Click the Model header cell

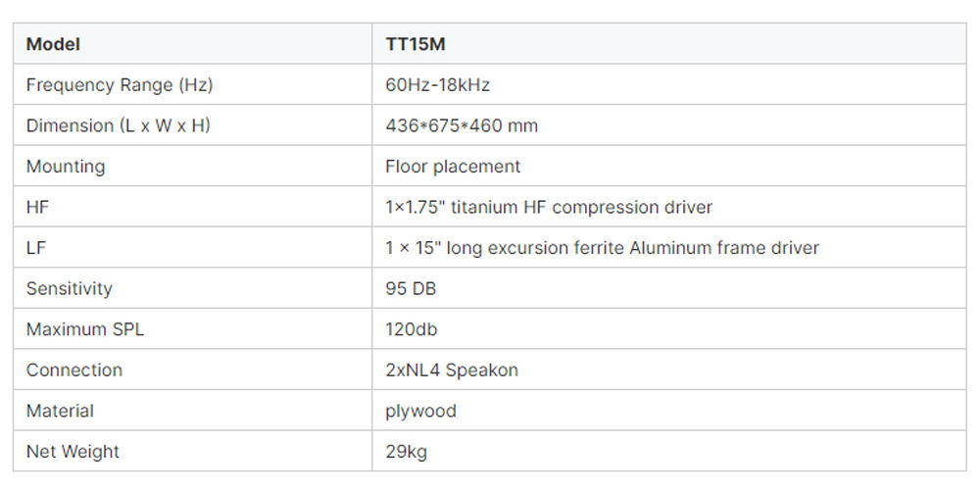click(x=53, y=44)
